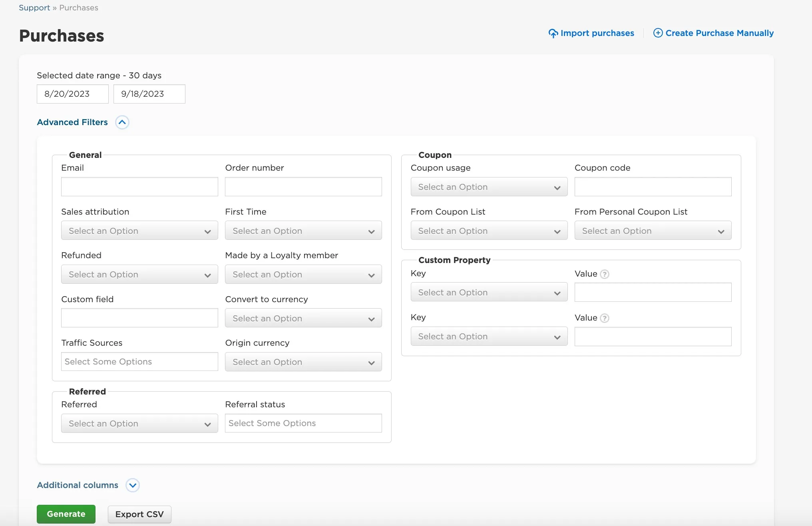Open the First Time dropdown
Viewport: 812px width, 526px height.
point(303,231)
